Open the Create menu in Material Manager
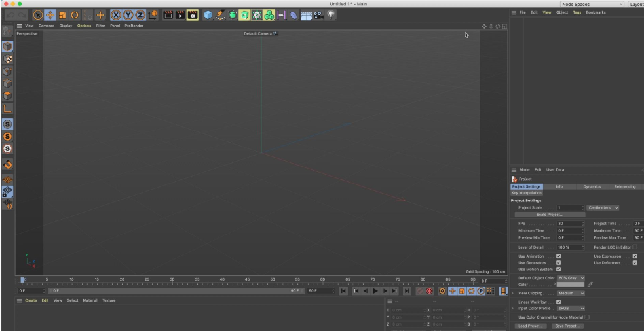The image size is (644, 331). [31, 301]
